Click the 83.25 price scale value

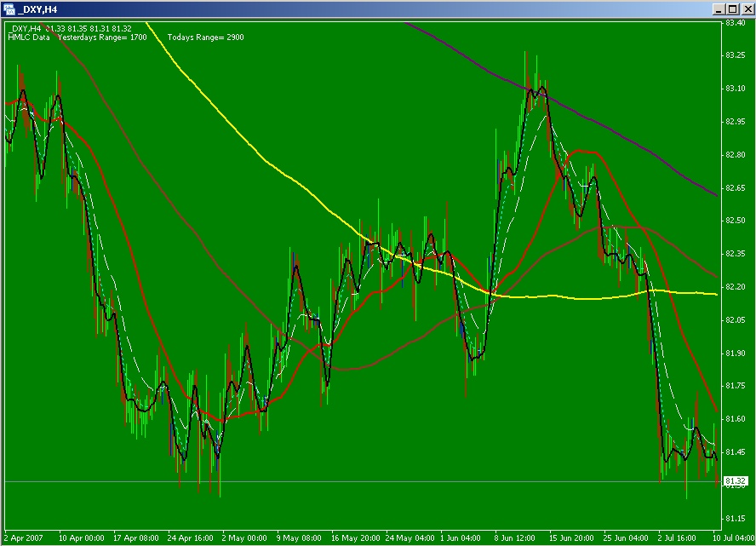[x=736, y=55]
